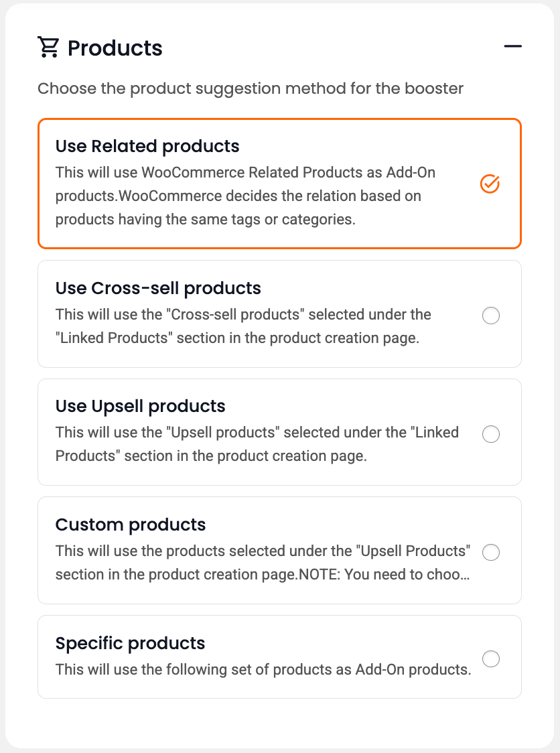Click the Specific products description text
Screen dimensions: 560x753
263,669
